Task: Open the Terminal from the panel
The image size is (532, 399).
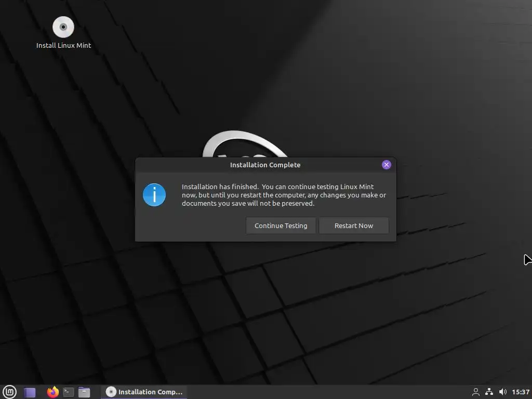Action: [x=68, y=392]
